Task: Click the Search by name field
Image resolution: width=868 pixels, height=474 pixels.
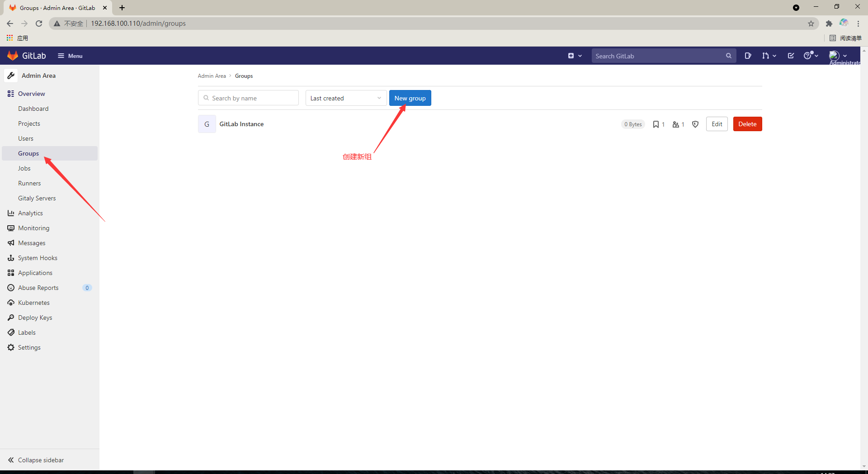Action: tap(248, 98)
